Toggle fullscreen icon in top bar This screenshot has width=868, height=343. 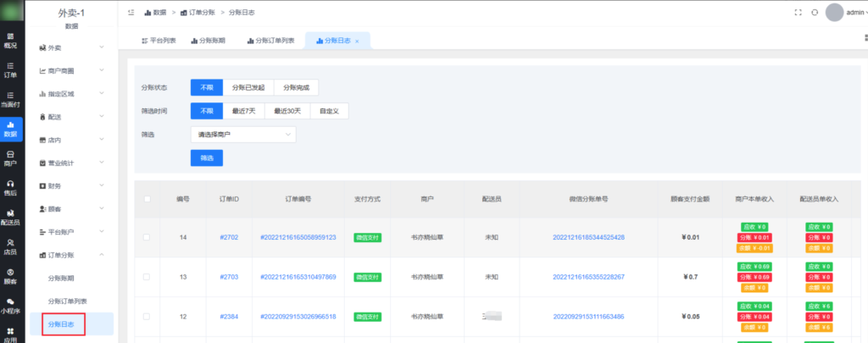pos(798,13)
